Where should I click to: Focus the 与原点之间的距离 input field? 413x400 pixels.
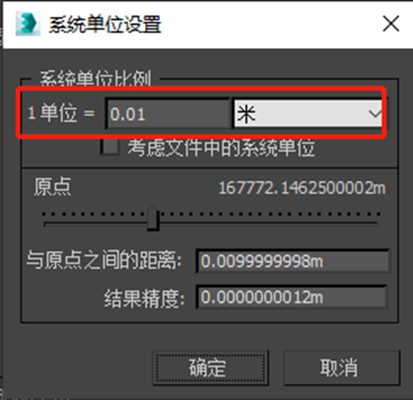click(293, 261)
